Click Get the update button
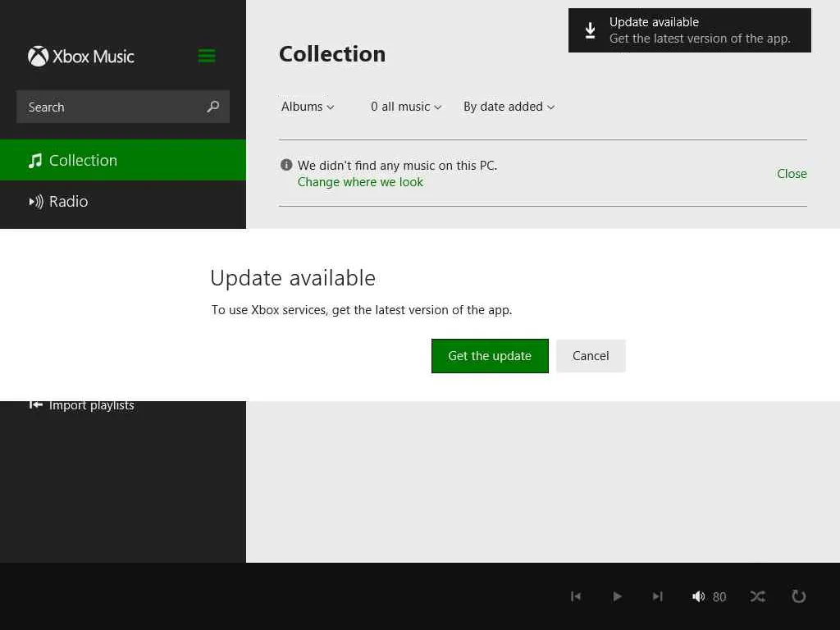The width and height of the screenshot is (840, 630). click(x=490, y=356)
